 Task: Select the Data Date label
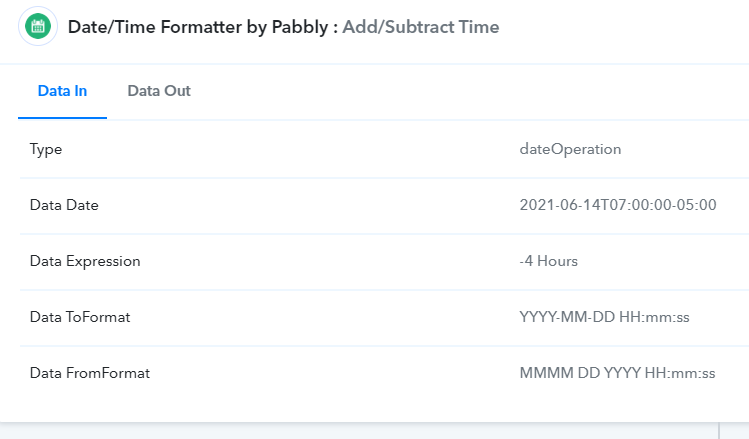64,205
